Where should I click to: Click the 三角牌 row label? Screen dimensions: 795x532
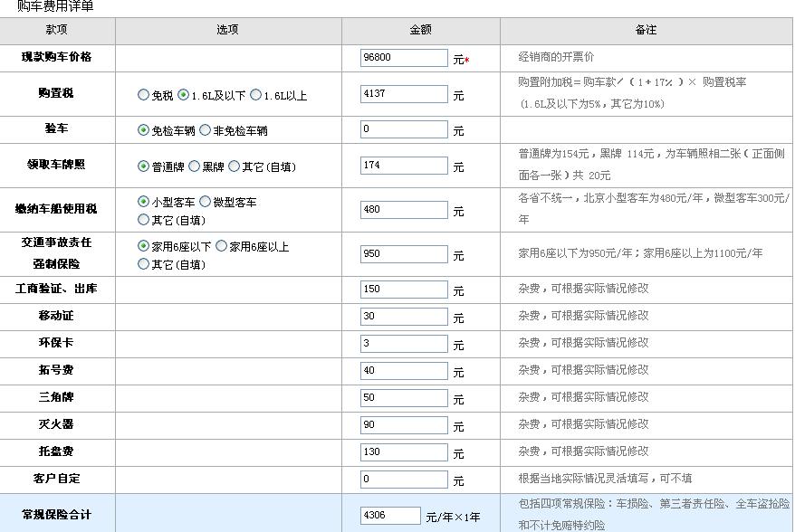pos(56,396)
